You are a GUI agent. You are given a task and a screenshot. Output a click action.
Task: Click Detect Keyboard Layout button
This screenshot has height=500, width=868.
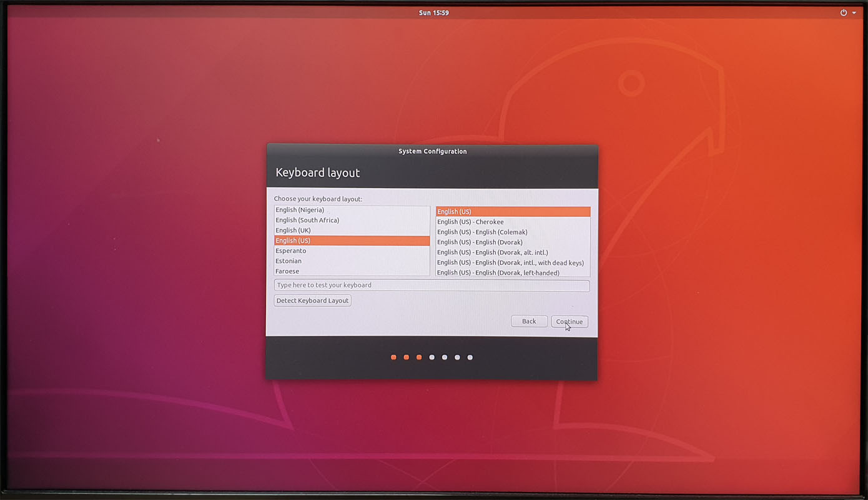click(312, 301)
